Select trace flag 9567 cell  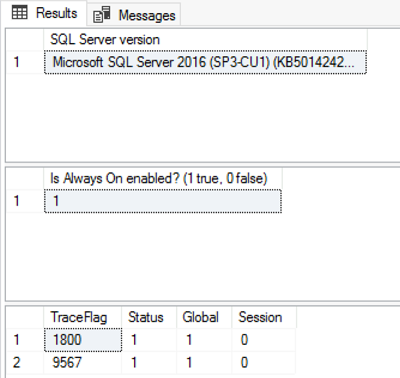pos(82,363)
